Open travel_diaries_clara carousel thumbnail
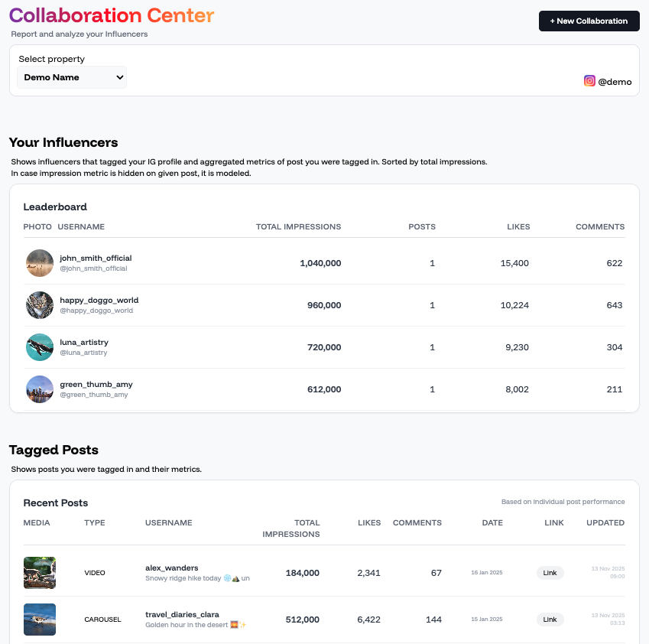Viewport: 649px width, 644px height. 40,620
